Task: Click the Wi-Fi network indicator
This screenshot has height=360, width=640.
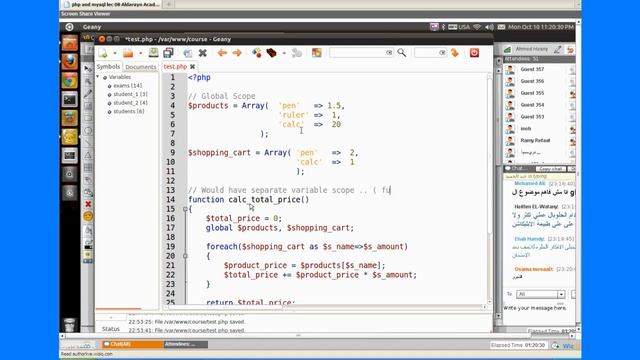Action: [x=477, y=27]
